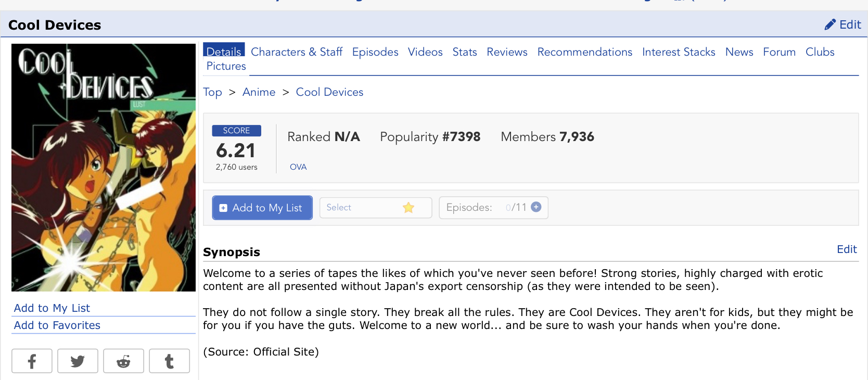Screen dimensions: 868x380
Task: Open the Reviews tab
Action: coord(507,52)
